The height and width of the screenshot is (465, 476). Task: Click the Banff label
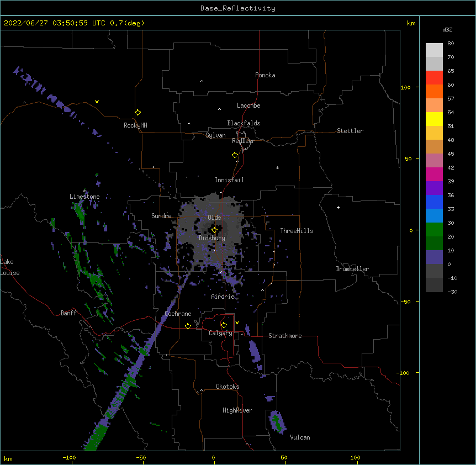coord(68,313)
